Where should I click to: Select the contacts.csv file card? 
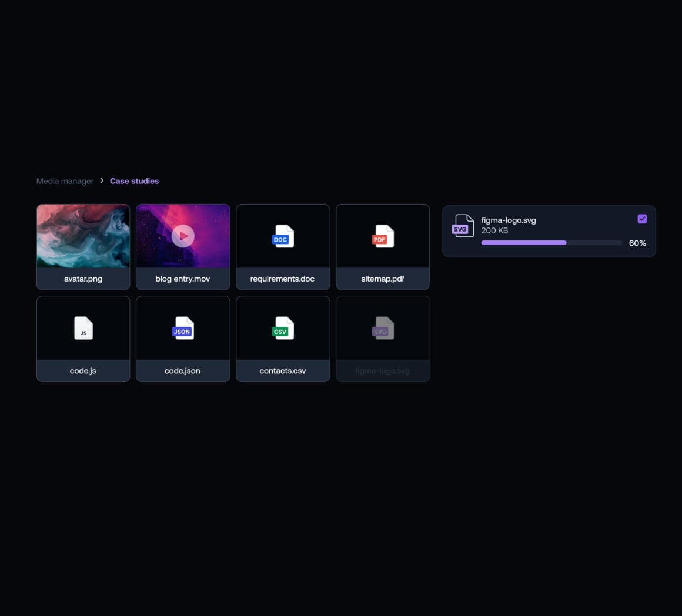tap(282, 339)
